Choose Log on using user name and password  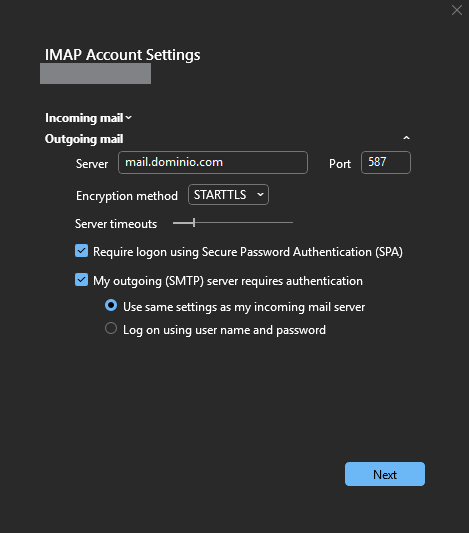pyautogui.click(x=111, y=328)
